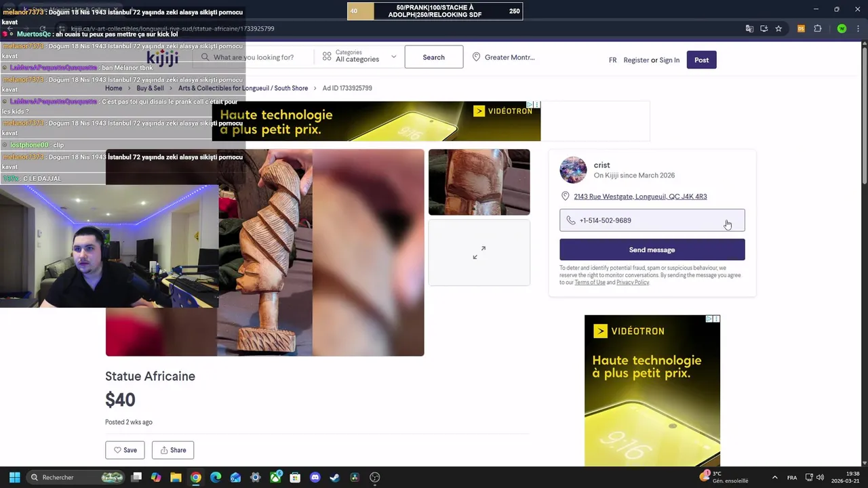Open the Buy & Sell breadcrumb
868x488 pixels.
150,88
